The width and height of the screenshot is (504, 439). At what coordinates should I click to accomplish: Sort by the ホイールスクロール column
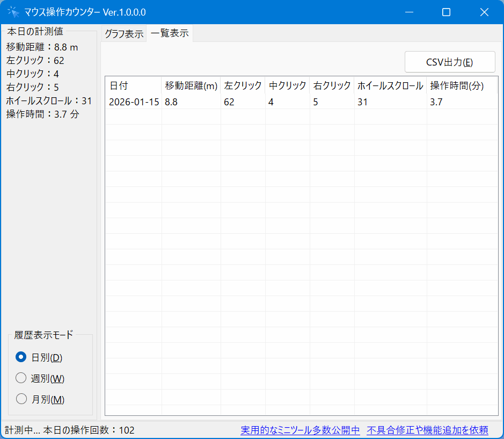390,86
